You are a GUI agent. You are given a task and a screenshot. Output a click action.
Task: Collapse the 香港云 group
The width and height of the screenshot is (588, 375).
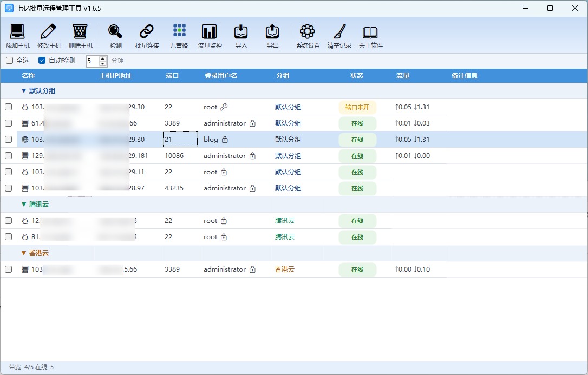click(24, 253)
